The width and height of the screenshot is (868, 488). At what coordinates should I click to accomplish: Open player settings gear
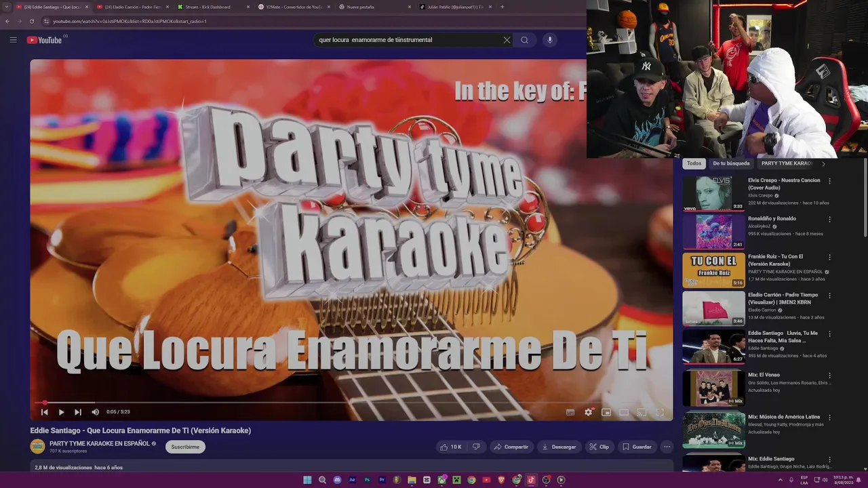click(x=589, y=412)
